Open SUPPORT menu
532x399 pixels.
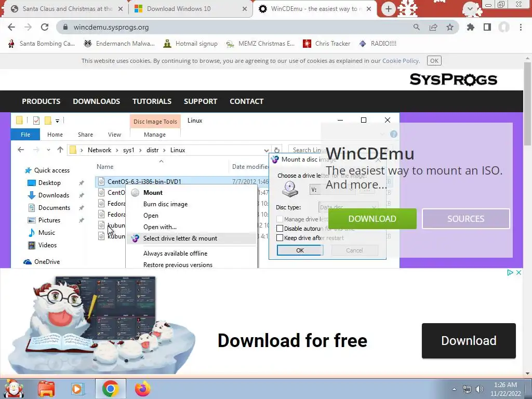[201, 101]
